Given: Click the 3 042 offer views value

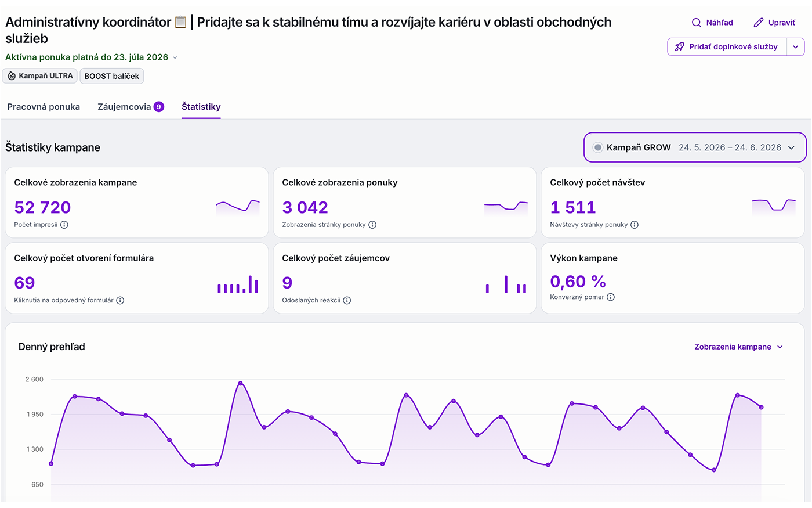Looking at the screenshot, I should [305, 207].
